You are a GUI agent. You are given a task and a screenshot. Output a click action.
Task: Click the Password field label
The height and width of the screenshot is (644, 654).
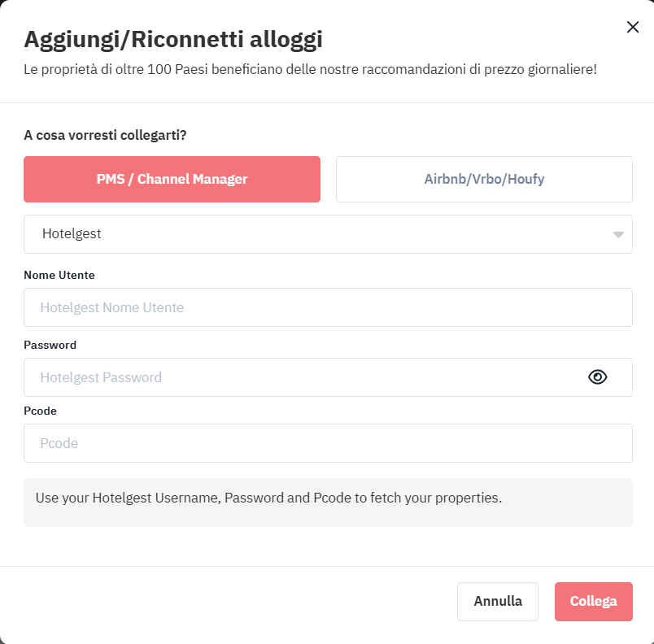[x=50, y=345]
